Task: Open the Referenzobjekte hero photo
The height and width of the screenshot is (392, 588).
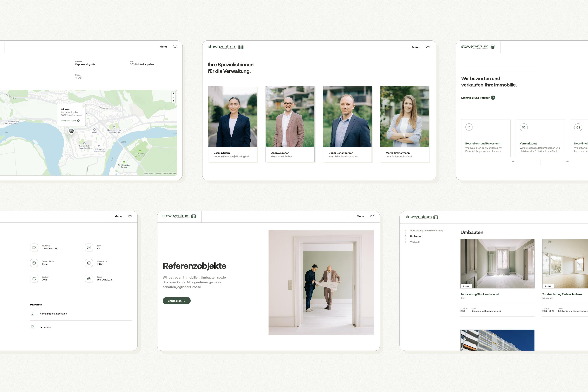Action: coord(321,283)
